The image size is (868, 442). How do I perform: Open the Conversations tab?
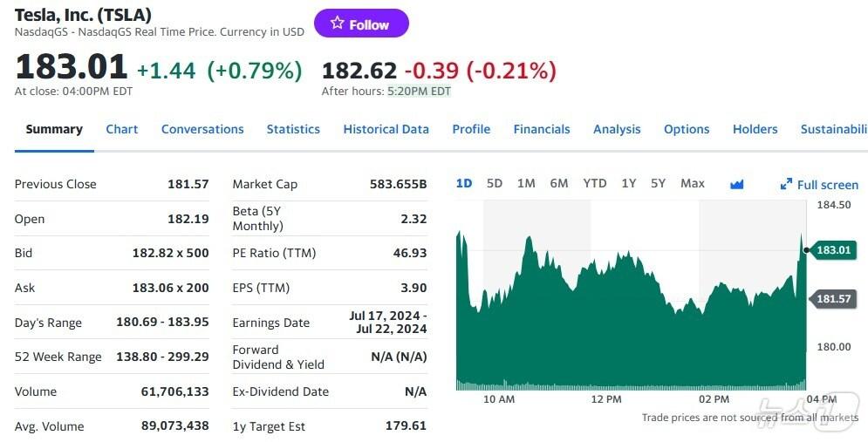click(202, 129)
